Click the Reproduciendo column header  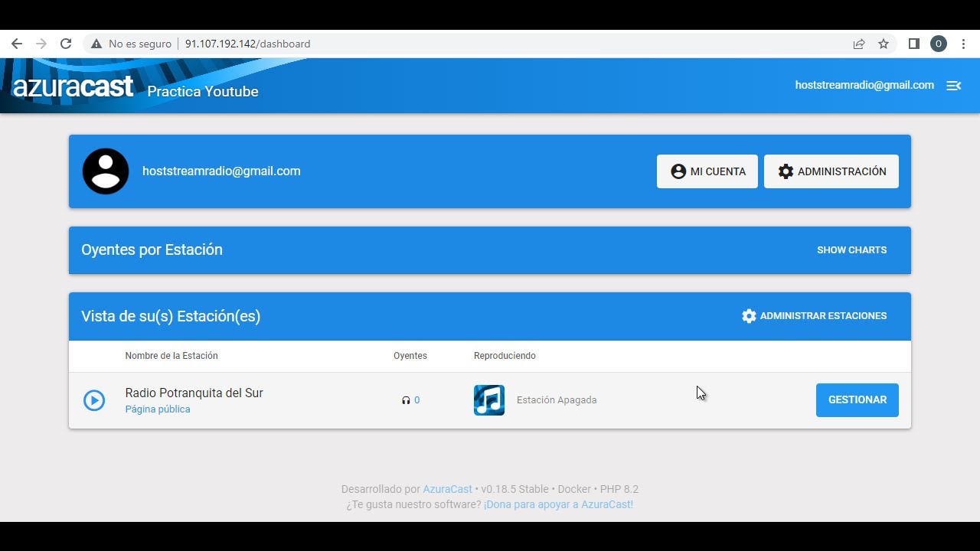click(505, 356)
